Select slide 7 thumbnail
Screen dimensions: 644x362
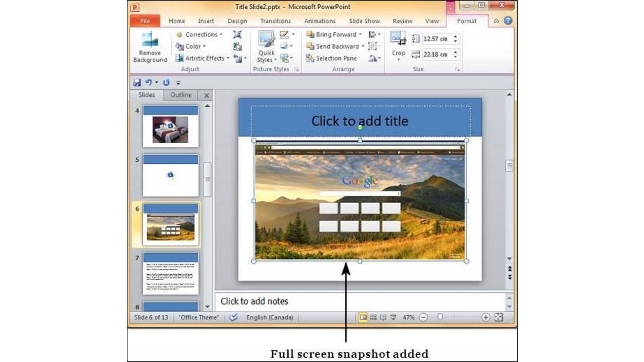pos(171,274)
